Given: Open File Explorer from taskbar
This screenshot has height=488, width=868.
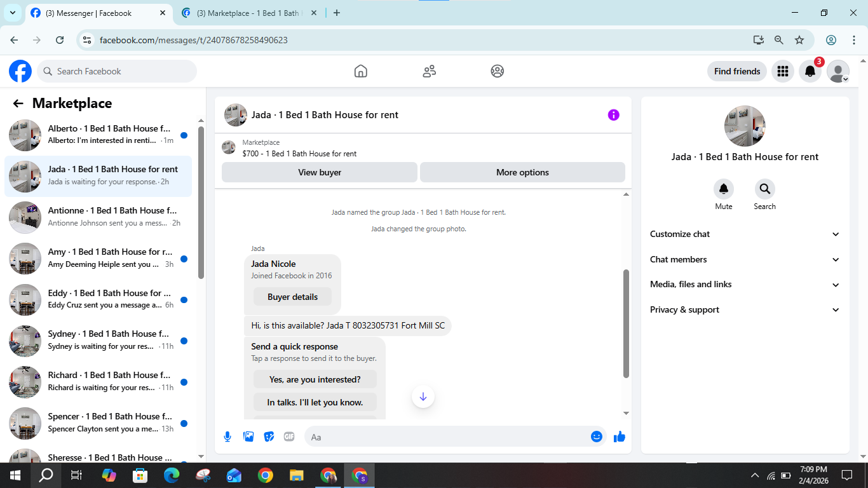Looking at the screenshot, I should (x=296, y=475).
